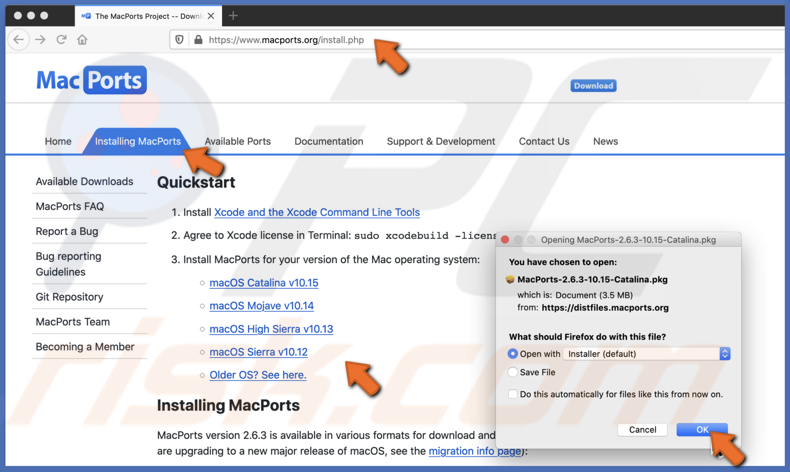Go to the Contact Us tab

(x=544, y=142)
